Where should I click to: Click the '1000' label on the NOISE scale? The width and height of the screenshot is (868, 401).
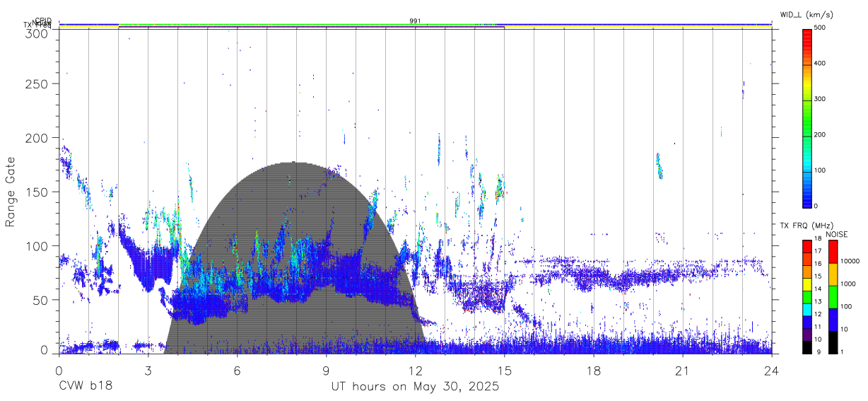[848, 284]
